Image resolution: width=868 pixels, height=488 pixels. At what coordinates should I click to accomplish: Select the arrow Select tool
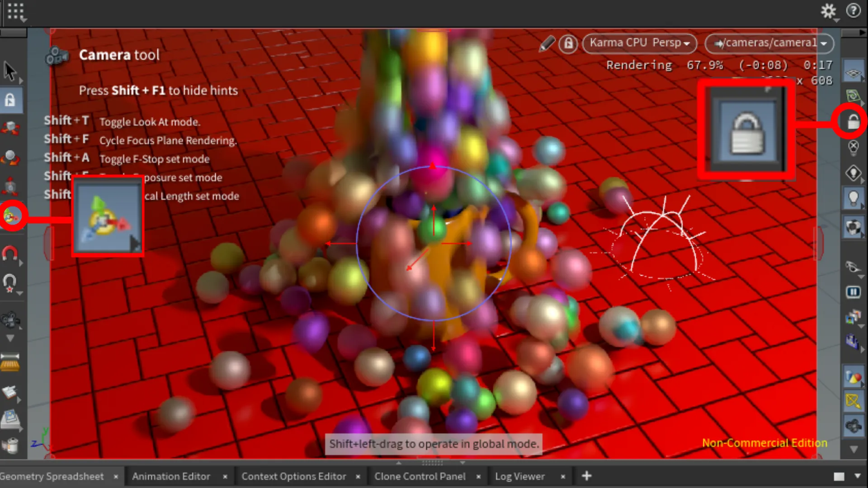[x=10, y=71]
